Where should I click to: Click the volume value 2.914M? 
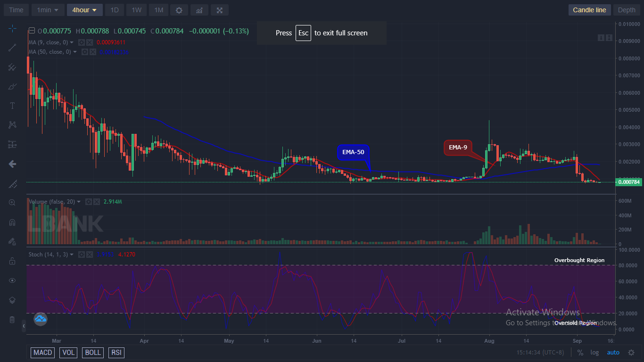click(113, 202)
